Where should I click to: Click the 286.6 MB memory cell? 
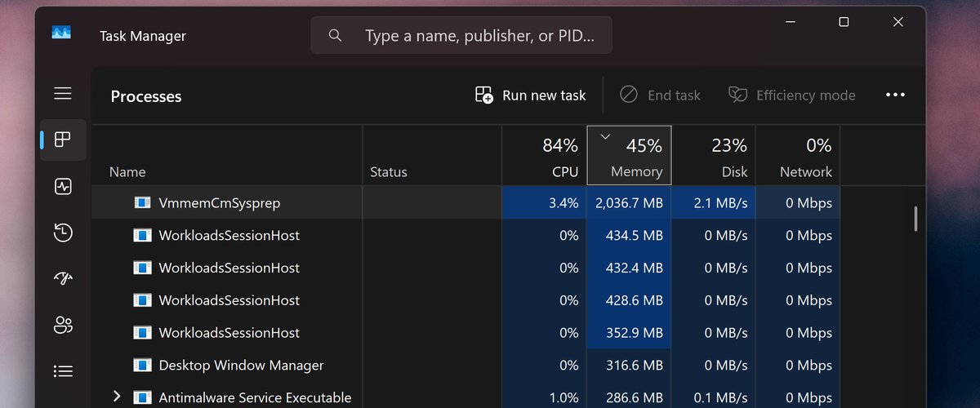point(629,397)
